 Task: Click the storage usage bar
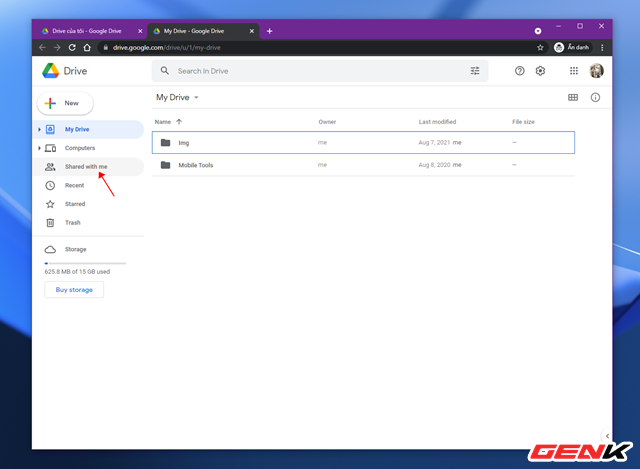[85, 263]
